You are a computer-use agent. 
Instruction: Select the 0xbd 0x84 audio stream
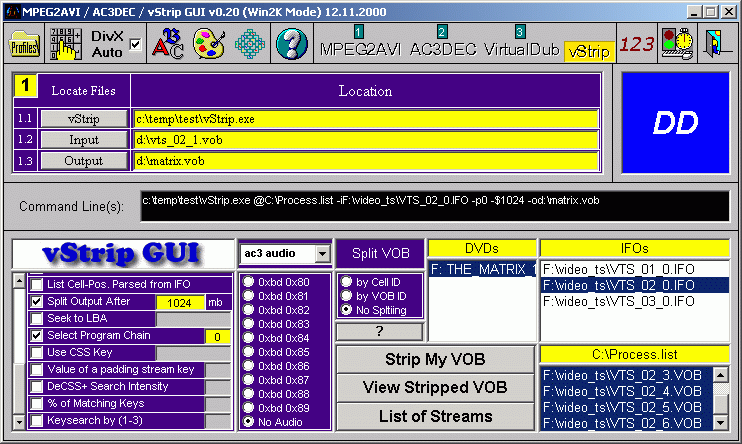[x=248, y=338]
